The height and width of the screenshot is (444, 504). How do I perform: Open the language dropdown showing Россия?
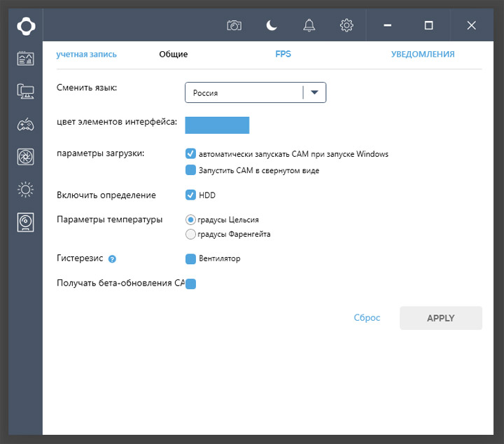click(255, 92)
